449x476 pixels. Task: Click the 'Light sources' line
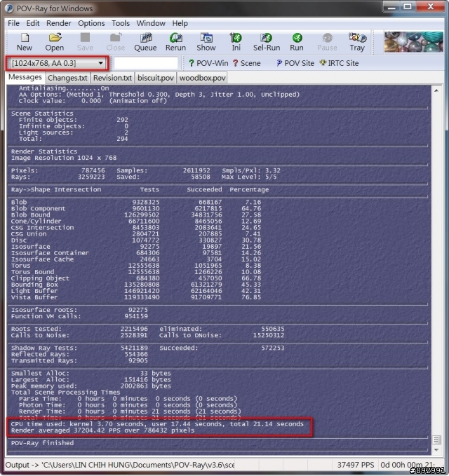[x=73, y=132]
